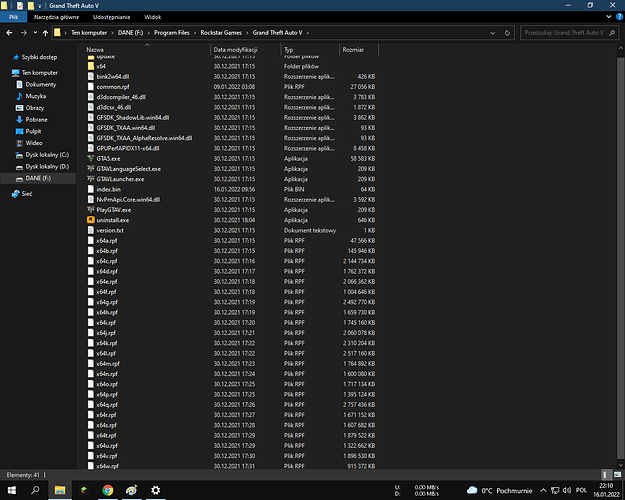This screenshot has height=500, width=625.
Task: Switch to details view layout icon
Action: (605, 475)
